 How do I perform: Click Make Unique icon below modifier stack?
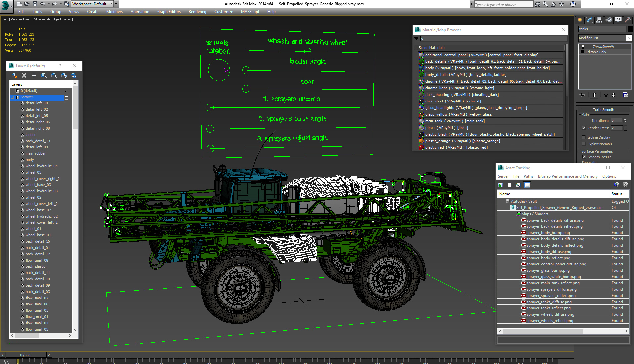click(x=606, y=95)
